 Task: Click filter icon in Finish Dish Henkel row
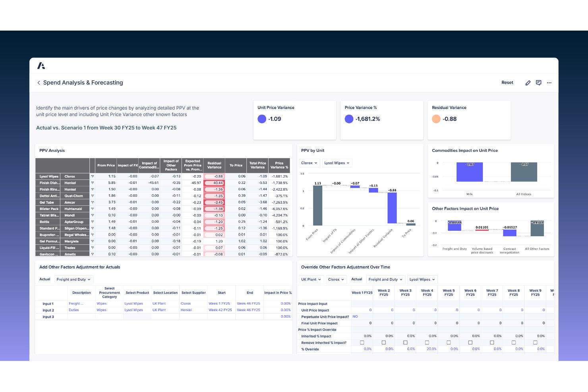(x=93, y=183)
